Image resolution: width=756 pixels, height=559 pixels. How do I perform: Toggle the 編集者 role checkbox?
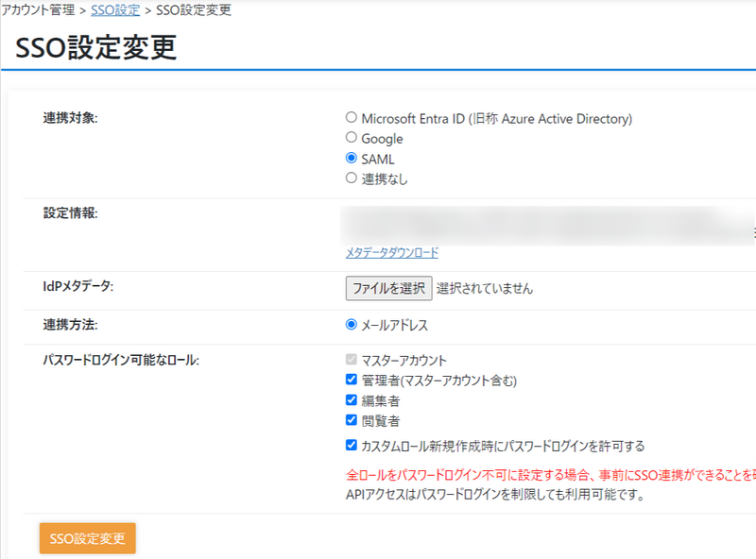[352, 400]
